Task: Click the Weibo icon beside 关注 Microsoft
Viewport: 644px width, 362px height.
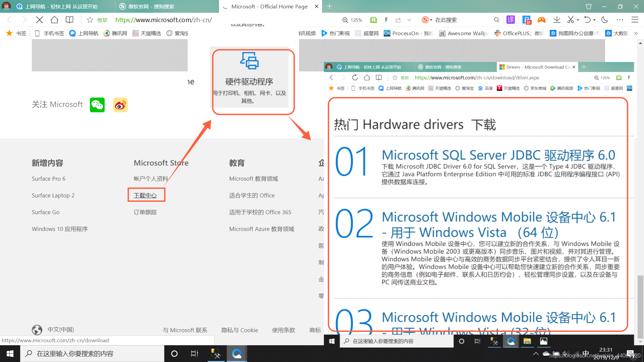Action: click(120, 105)
